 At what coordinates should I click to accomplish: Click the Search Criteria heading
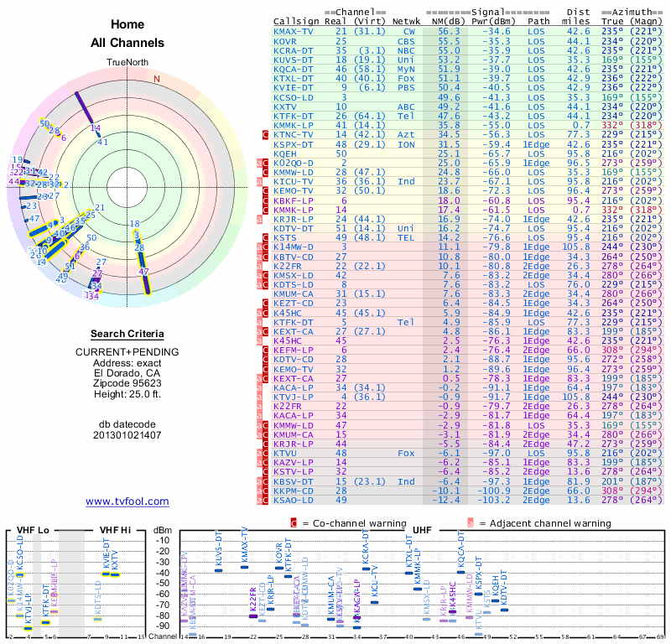pos(127,334)
